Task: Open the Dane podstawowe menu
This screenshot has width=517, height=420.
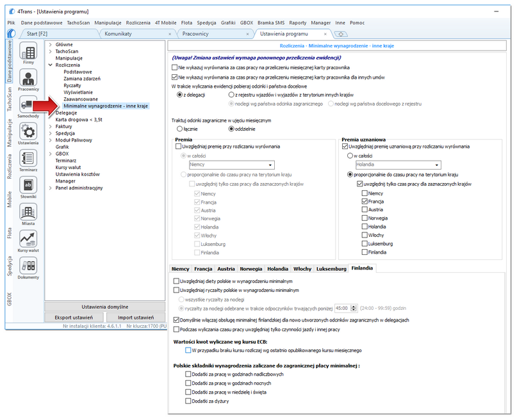Action: pyautogui.click(x=42, y=23)
